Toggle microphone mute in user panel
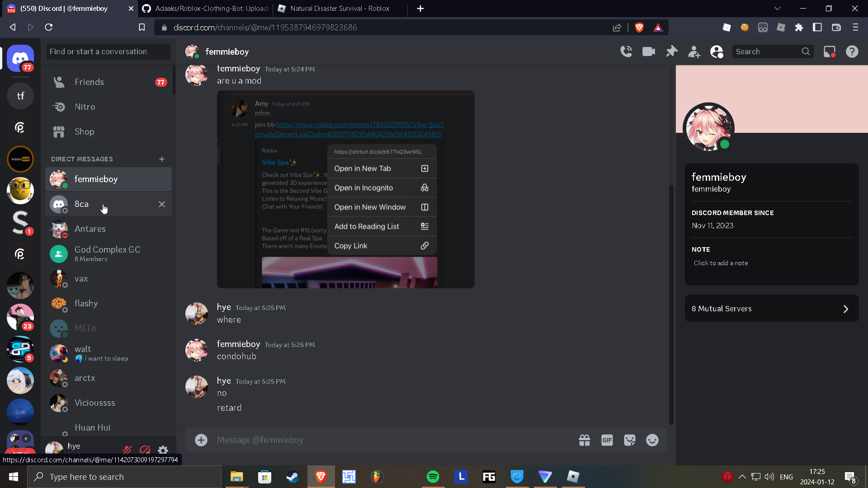The width and height of the screenshot is (868, 488). coord(127,450)
